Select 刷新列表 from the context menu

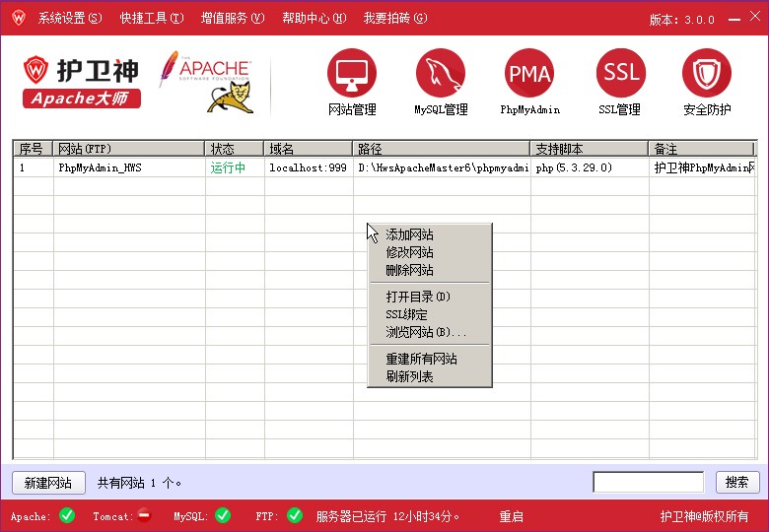tap(409, 376)
